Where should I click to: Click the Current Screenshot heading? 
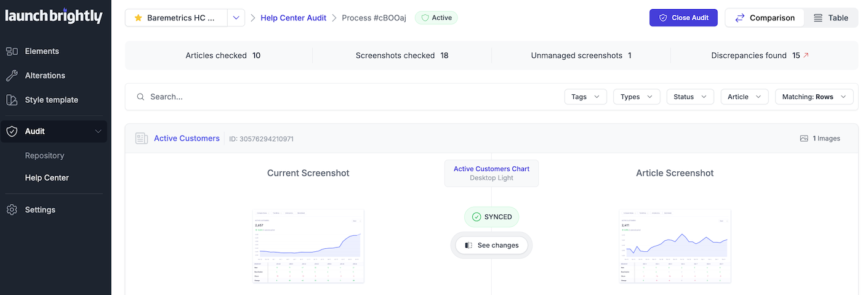point(308,173)
